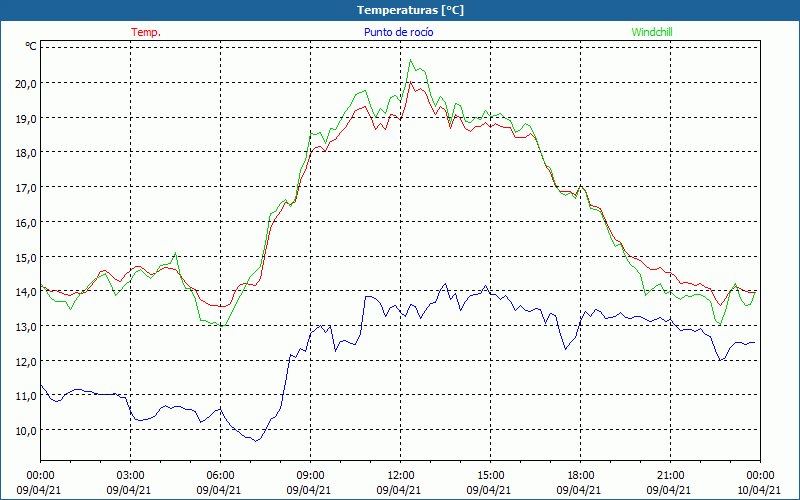Click the 10,0 y-axis value
This screenshot has height=500, width=800.
pyautogui.click(x=26, y=431)
